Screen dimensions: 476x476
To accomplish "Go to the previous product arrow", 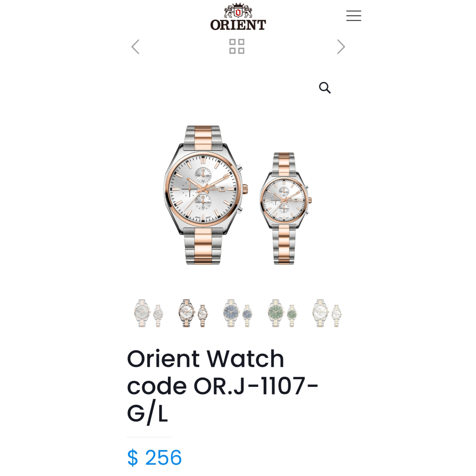I will (135, 46).
